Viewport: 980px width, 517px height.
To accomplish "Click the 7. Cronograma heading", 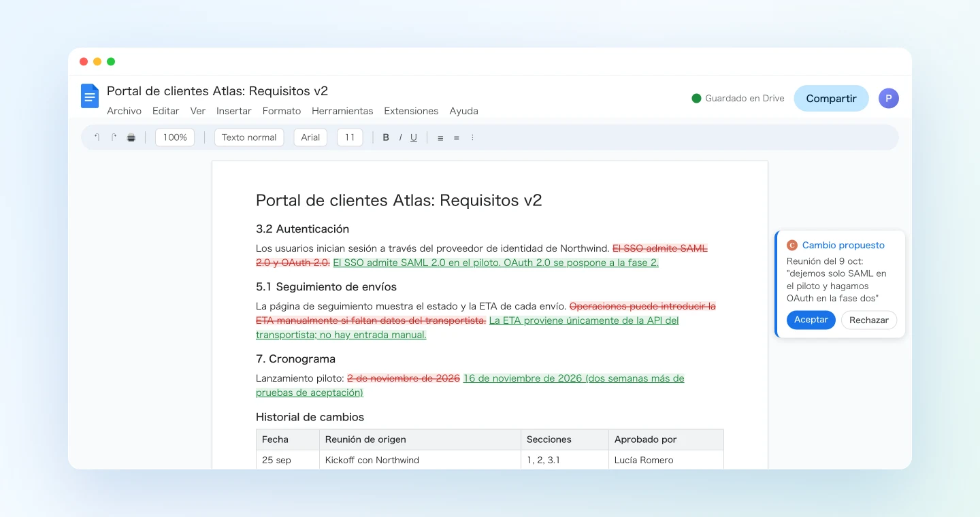I will 295,358.
